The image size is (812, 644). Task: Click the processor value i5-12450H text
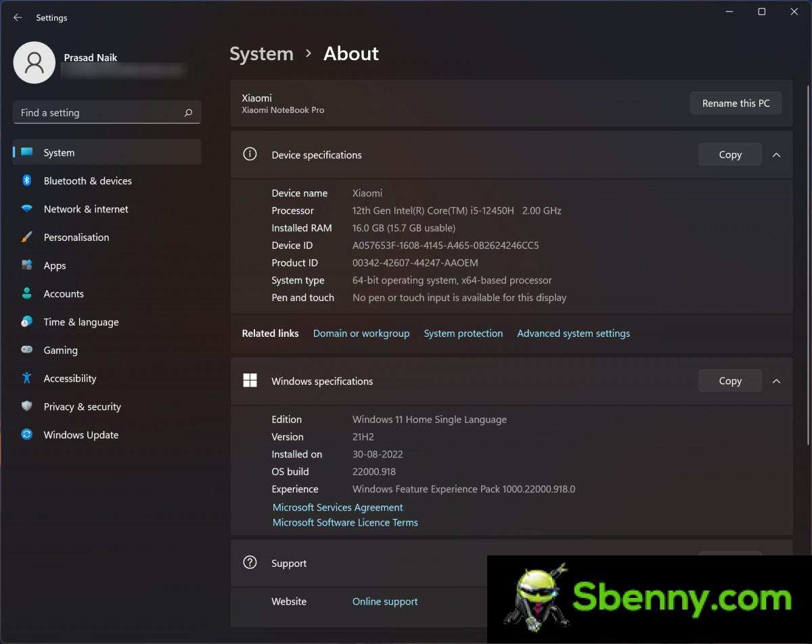457,210
